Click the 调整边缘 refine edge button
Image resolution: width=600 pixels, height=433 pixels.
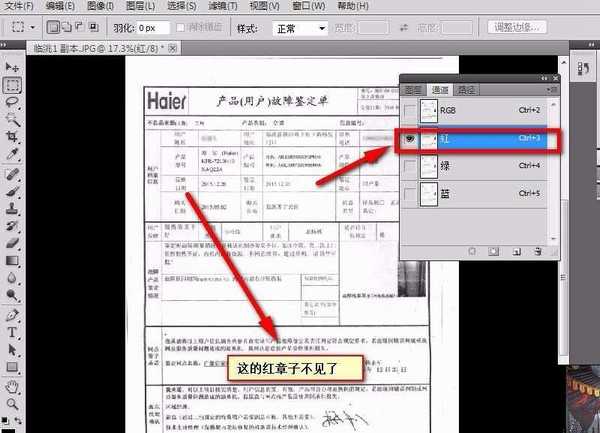point(517,27)
